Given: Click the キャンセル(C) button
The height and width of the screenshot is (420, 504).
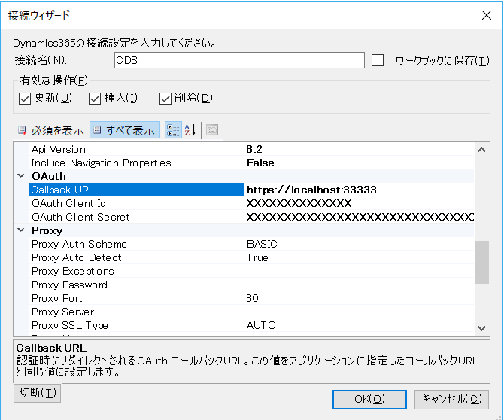Looking at the screenshot, I should pyautogui.click(x=451, y=400).
